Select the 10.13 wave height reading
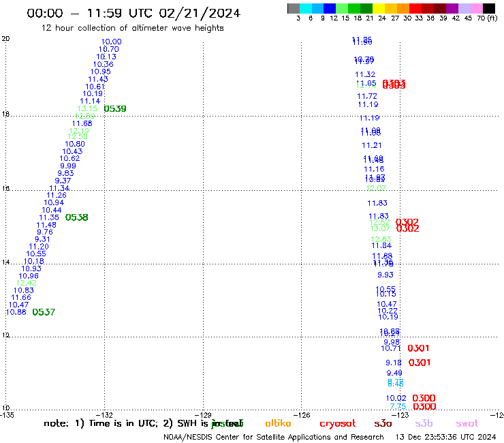Image resolution: width=504 pixels, height=443 pixels. pyautogui.click(x=106, y=57)
